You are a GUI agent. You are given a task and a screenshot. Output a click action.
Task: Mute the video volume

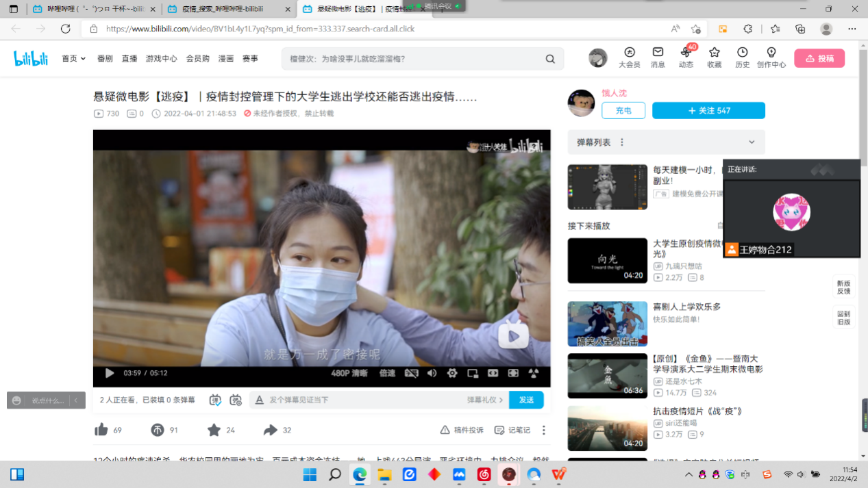point(432,373)
